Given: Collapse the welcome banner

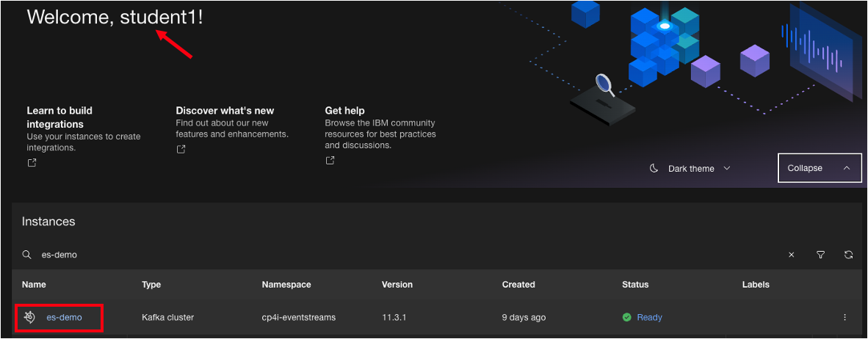Looking at the screenshot, I should [x=819, y=168].
